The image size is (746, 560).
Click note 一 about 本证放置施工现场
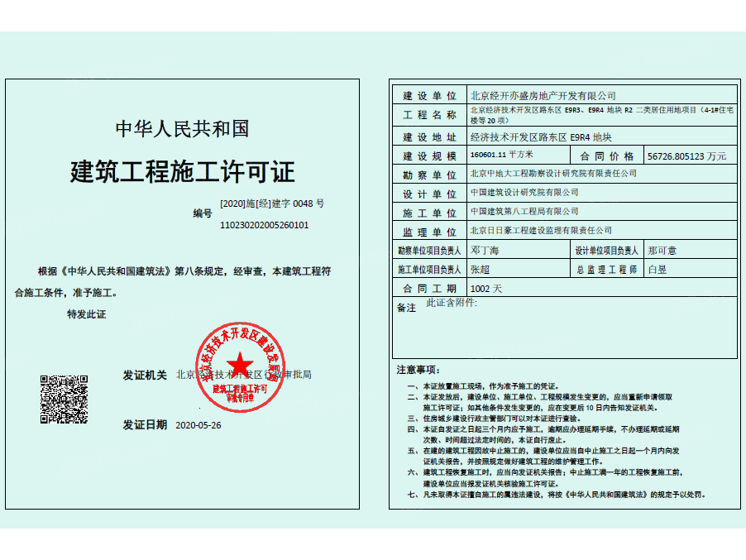[x=483, y=386]
